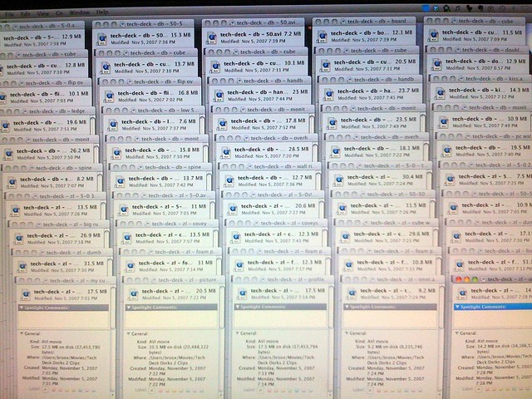The height and width of the screenshot is (399, 532).
Task: Collapse Spotlight Comments in the 'zl - picture' window
Action: [129, 308]
